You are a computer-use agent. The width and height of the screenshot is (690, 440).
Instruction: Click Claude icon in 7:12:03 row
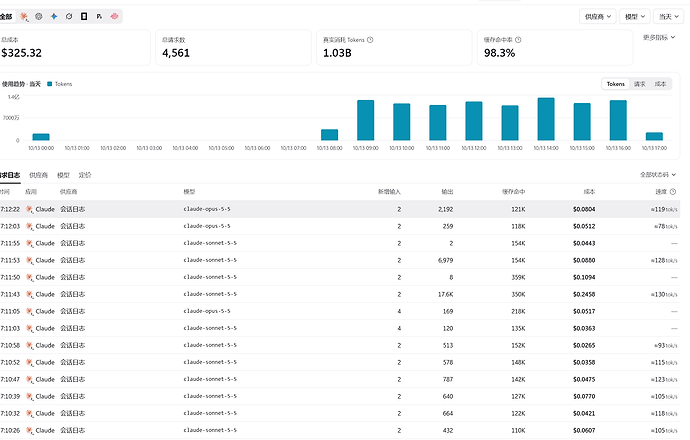pyautogui.click(x=29, y=227)
